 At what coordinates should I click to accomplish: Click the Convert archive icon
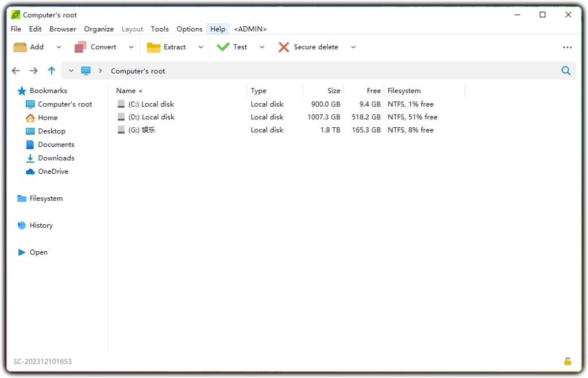[x=80, y=46]
